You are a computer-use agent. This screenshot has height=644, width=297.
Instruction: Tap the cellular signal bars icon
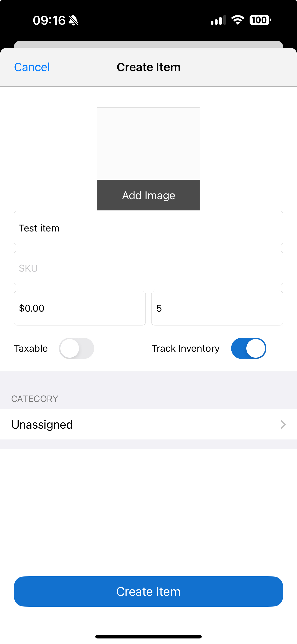[218, 20]
